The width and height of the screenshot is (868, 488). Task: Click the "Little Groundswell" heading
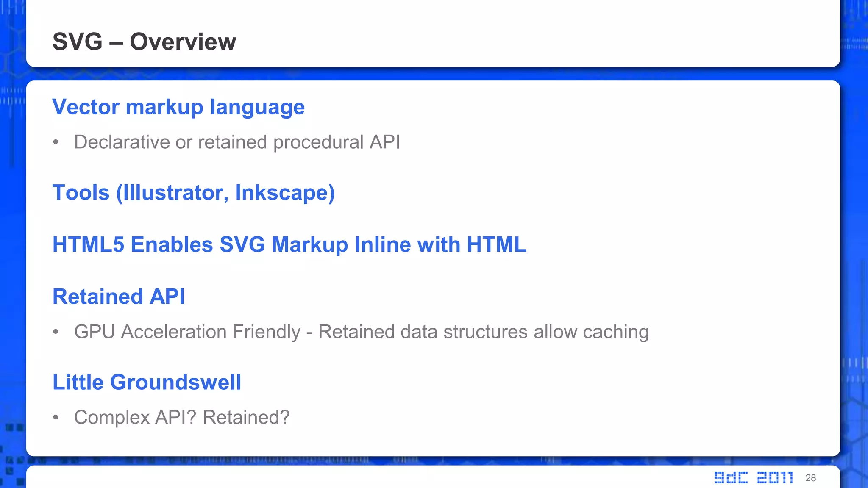(x=147, y=382)
